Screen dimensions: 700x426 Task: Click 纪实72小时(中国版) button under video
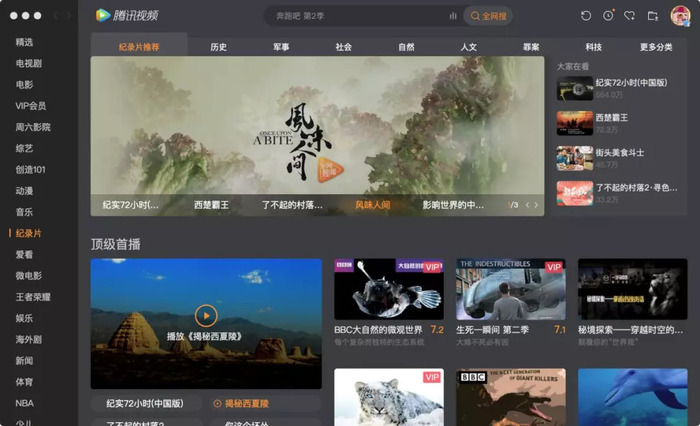pyautogui.click(x=145, y=403)
